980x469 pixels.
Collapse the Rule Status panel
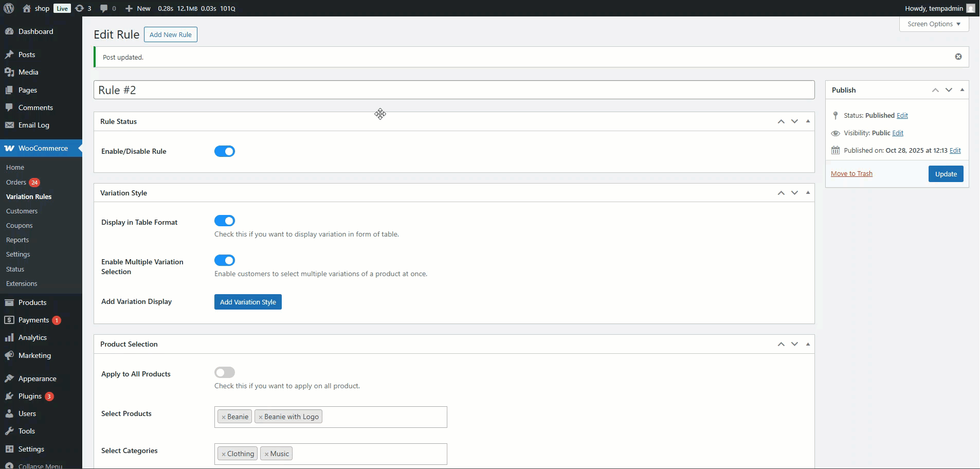point(808,121)
